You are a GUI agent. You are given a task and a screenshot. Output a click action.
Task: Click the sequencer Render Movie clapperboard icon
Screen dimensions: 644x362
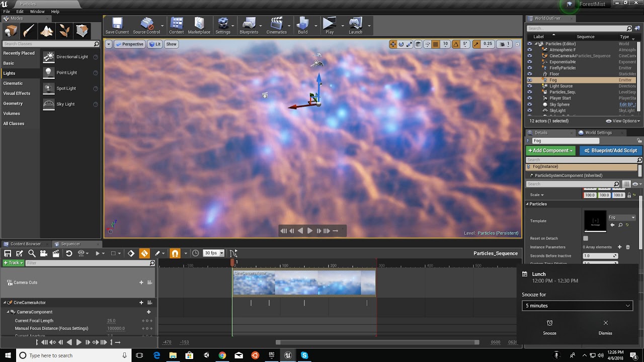tap(56, 253)
